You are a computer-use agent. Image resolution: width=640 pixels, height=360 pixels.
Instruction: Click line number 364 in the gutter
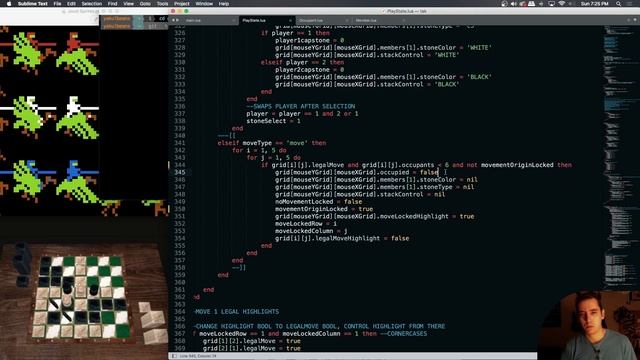(x=180, y=311)
